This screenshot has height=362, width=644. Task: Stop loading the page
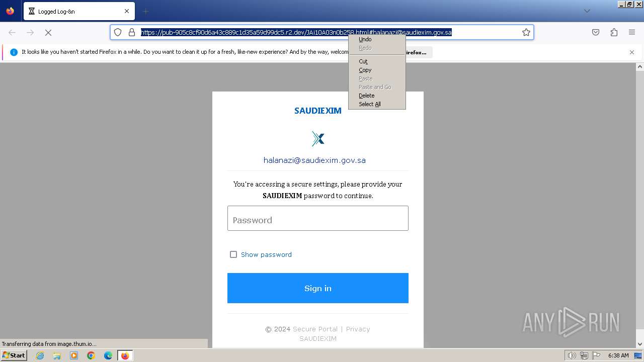48,32
